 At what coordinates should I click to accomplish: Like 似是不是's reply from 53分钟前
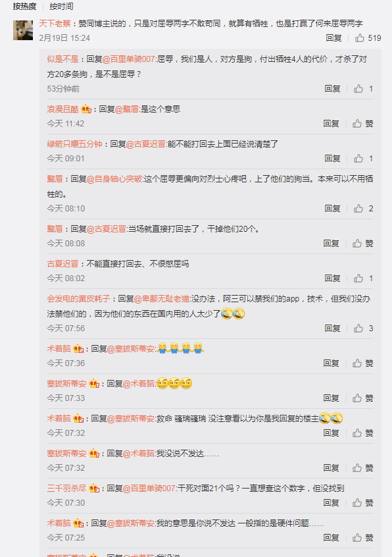363,88
